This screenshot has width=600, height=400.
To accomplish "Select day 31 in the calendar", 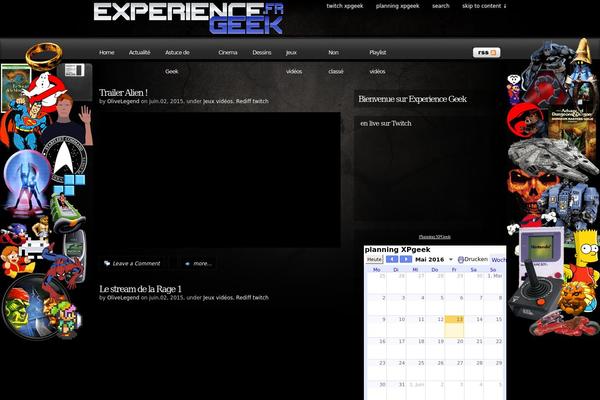I will click(396, 390).
